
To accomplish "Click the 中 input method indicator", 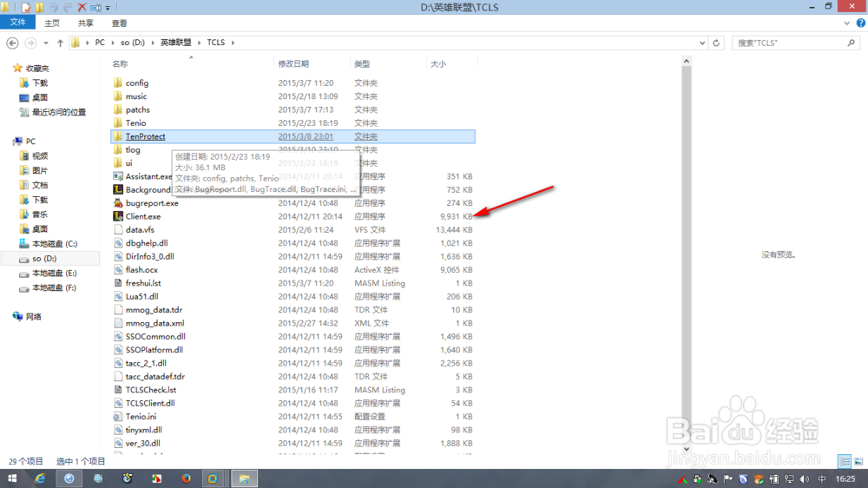I will pos(822,478).
